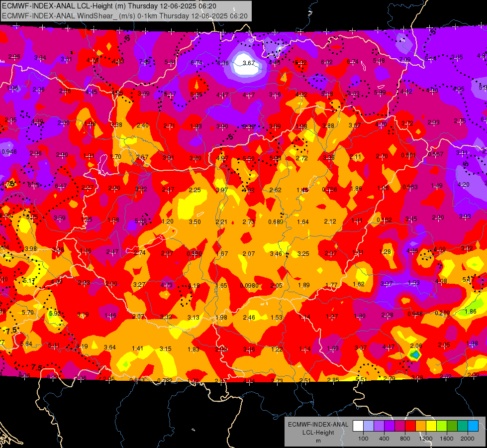This screenshot has width=487, height=448.
Task: Click the light violet swatch left of the 400 tick
Action: [x=379, y=426]
